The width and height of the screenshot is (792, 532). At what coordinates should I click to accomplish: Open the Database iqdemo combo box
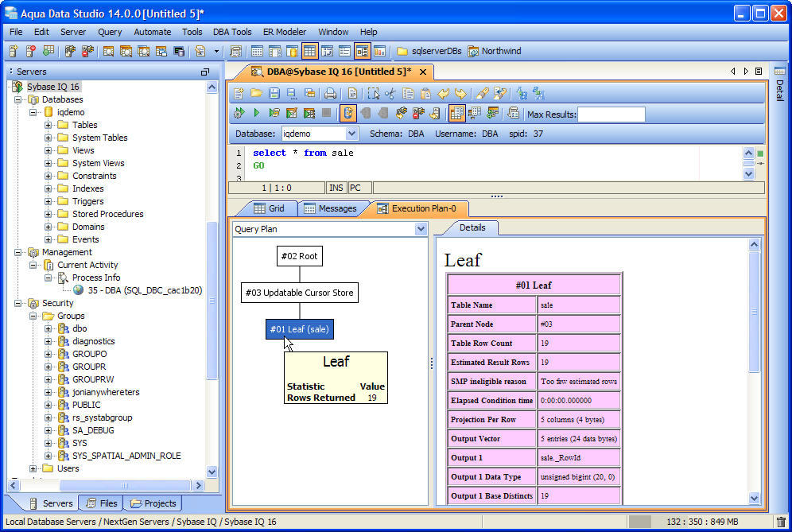point(320,134)
